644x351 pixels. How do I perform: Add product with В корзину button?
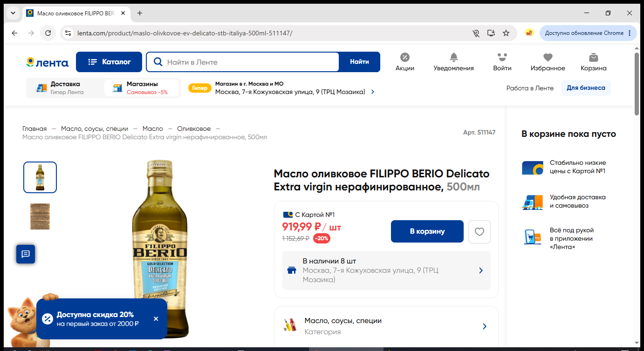(427, 231)
